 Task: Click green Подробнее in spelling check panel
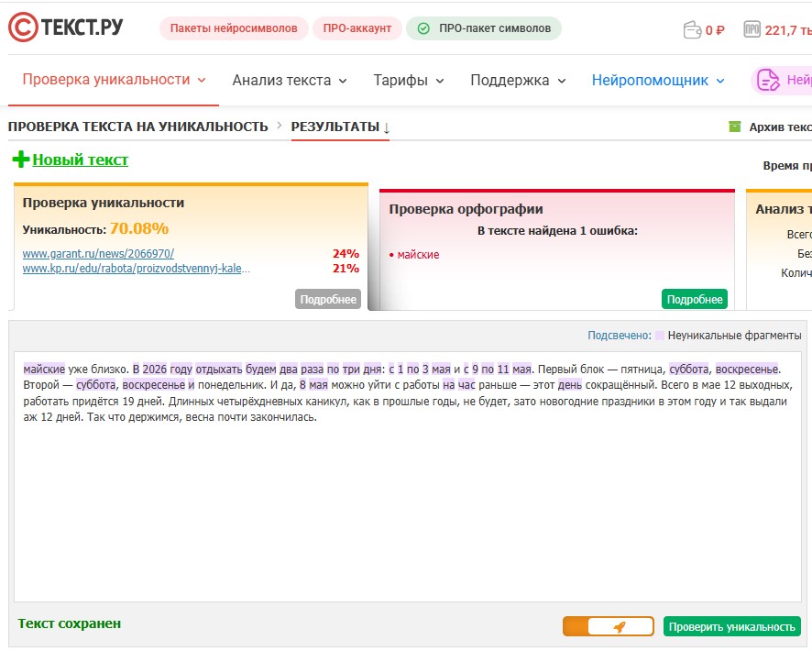[x=695, y=299]
